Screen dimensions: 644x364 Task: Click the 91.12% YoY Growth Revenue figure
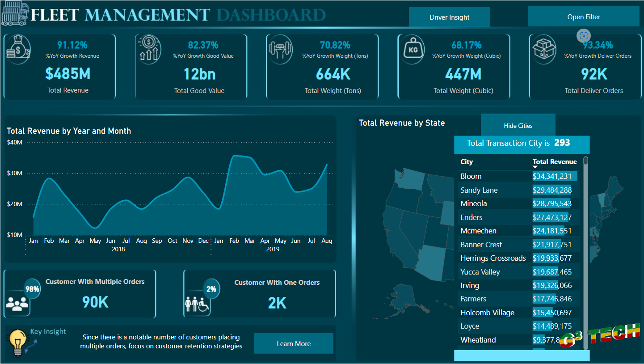coord(72,45)
